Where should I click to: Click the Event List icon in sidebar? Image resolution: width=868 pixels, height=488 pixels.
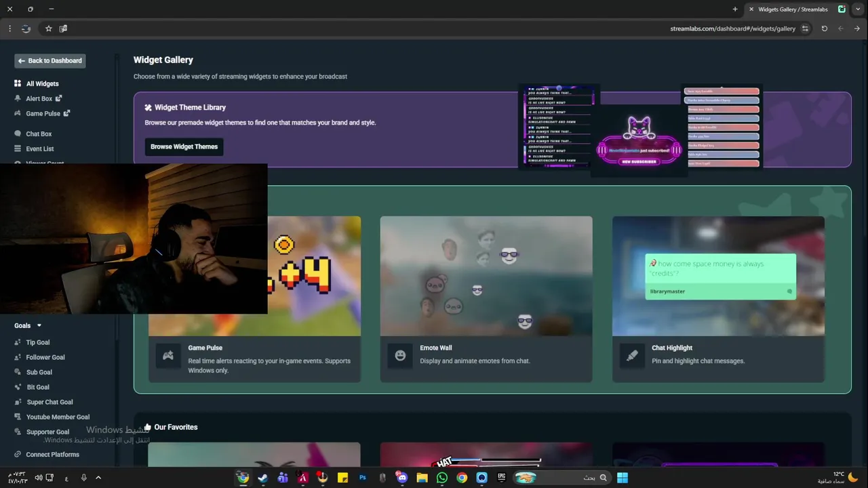(x=18, y=149)
